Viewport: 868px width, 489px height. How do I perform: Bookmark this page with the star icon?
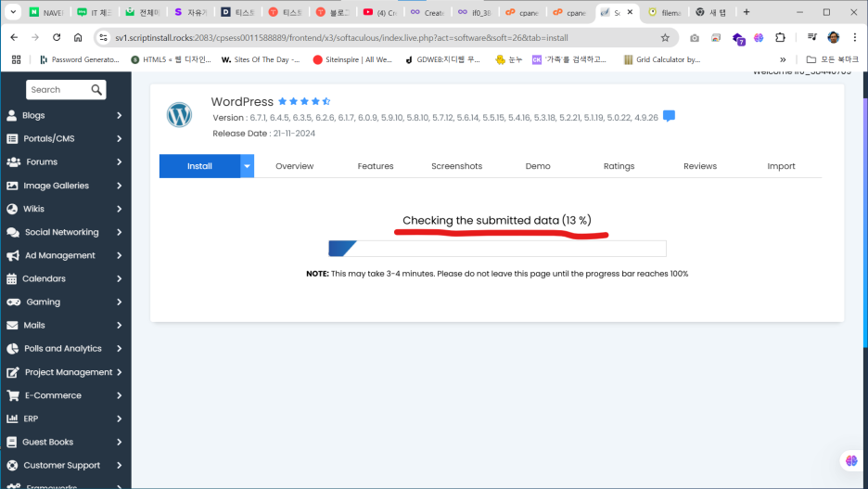pos(665,38)
